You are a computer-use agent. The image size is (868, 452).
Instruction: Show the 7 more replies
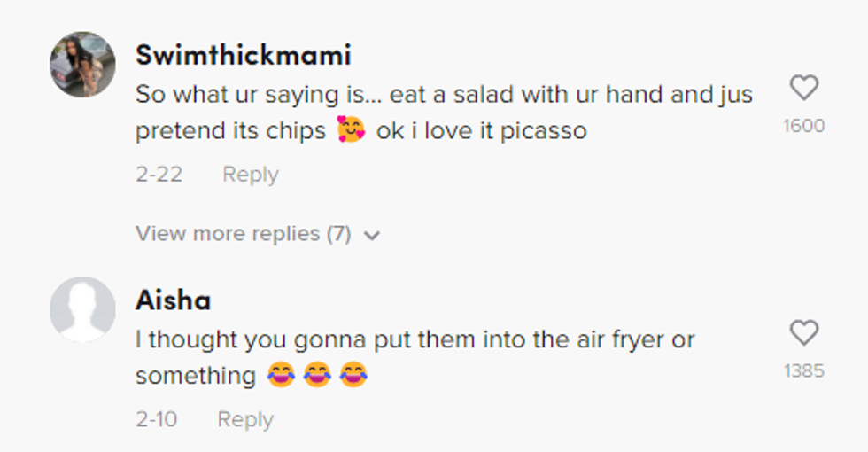click(244, 234)
